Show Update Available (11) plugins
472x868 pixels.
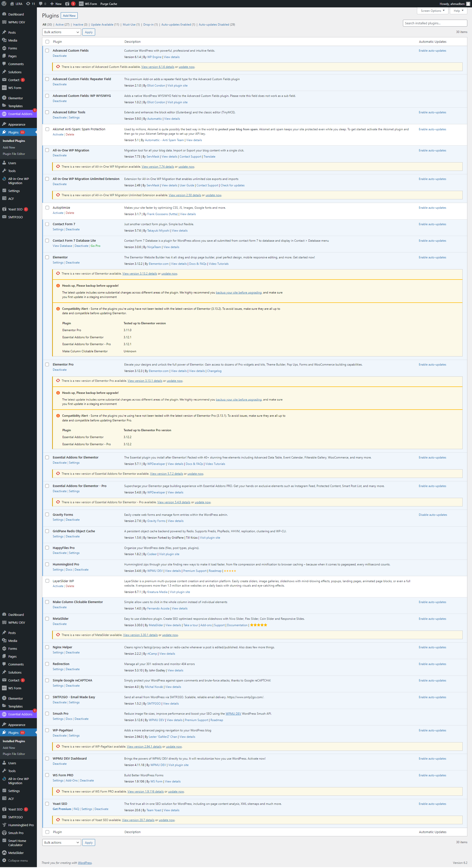105,25
